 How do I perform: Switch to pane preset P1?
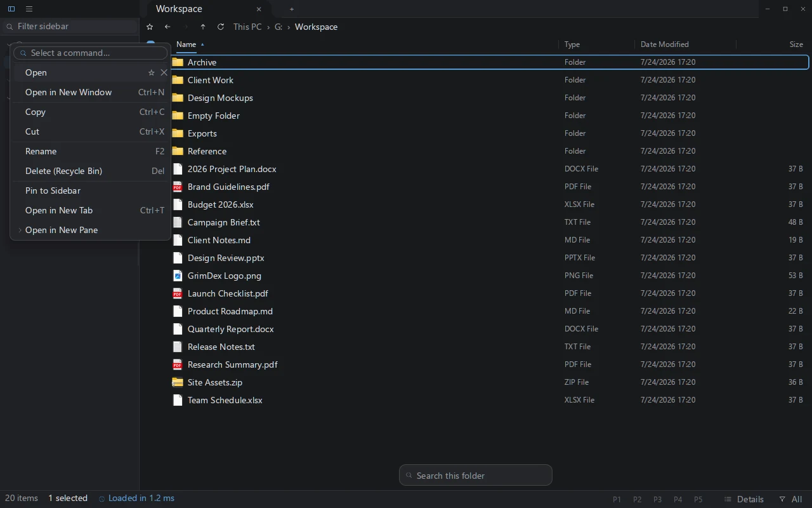point(617,499)
